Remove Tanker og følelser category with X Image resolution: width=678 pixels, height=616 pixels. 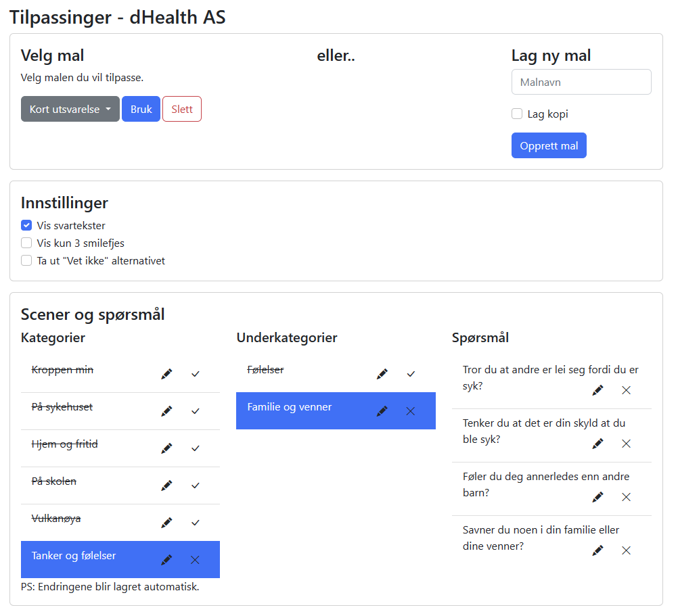196,560
